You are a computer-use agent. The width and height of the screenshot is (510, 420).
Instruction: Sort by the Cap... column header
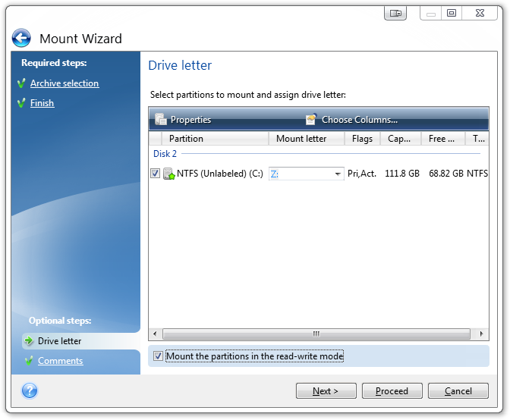pos(401,139)
